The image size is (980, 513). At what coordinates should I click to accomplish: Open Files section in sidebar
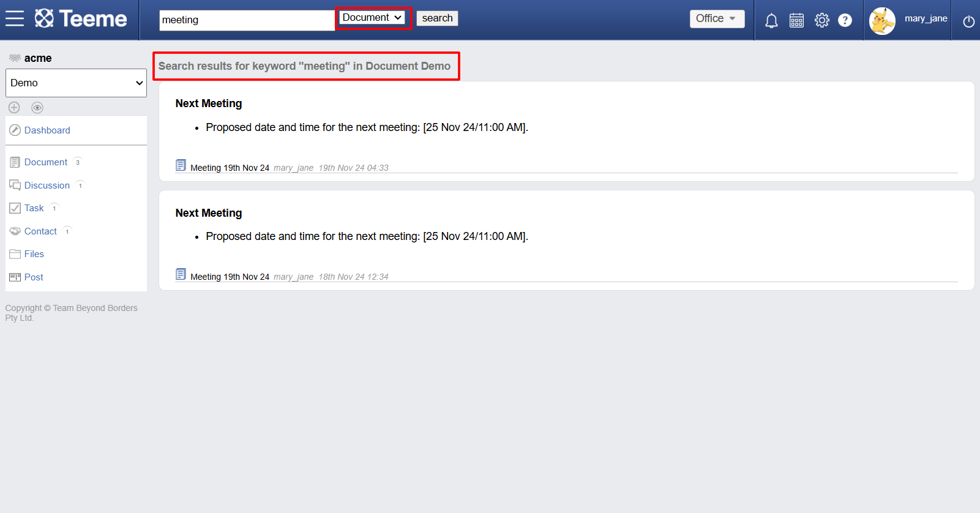[34, 254]
